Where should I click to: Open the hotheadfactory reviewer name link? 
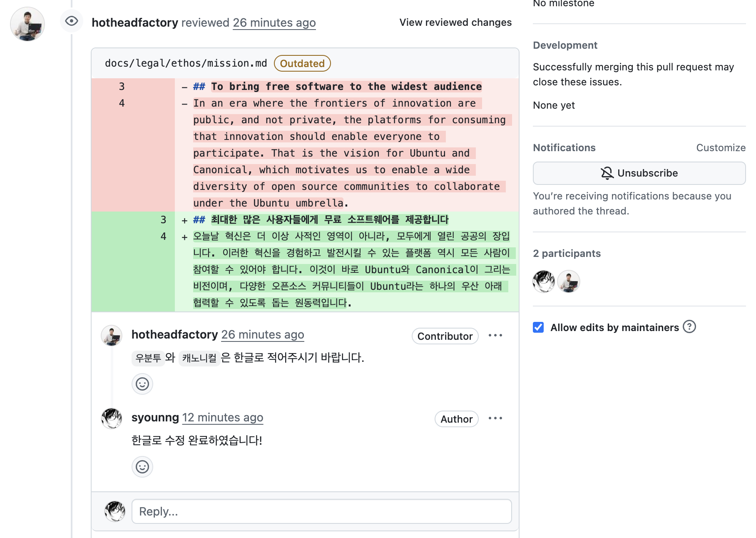[x=135, y=22]
